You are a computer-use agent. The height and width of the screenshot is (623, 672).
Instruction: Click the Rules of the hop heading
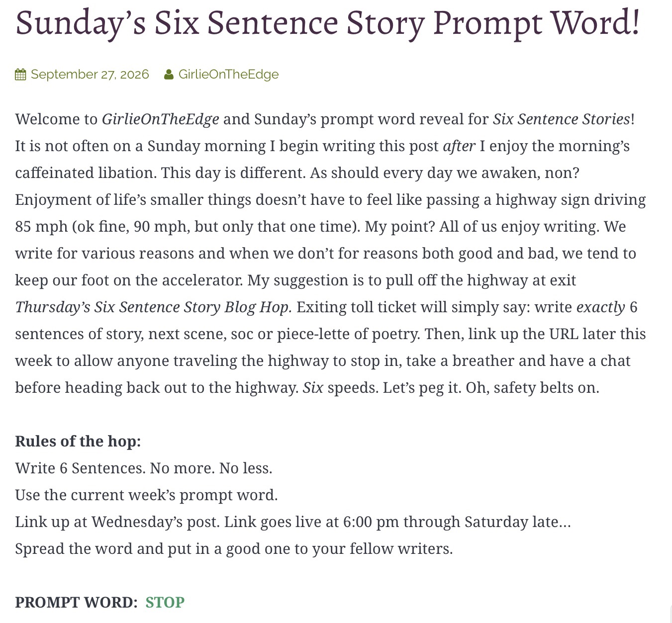(78, 441)
